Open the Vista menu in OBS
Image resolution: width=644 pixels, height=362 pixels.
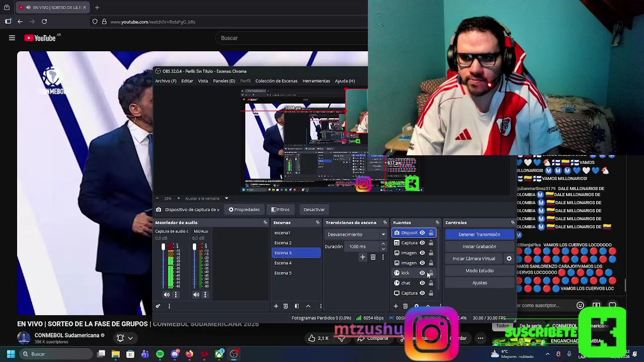tap(203, 81)
